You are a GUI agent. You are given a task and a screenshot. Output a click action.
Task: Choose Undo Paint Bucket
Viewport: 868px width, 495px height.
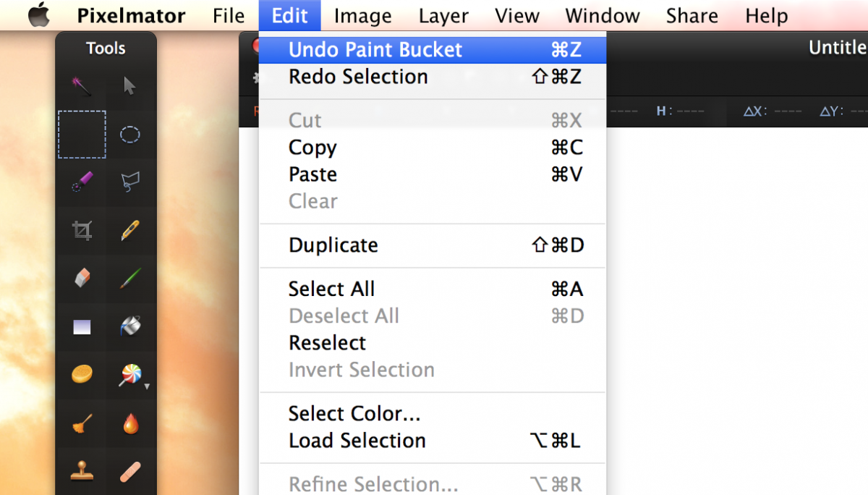[x=433, y=50]
